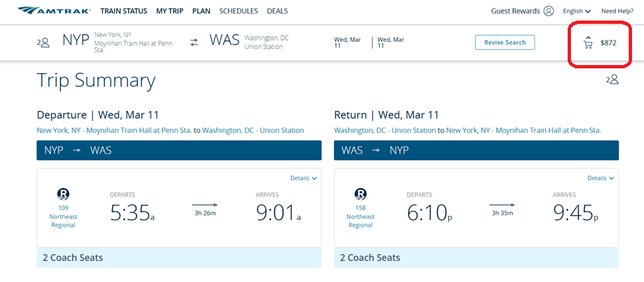Open the return Washington, DC Union Station link

[384, 131]
